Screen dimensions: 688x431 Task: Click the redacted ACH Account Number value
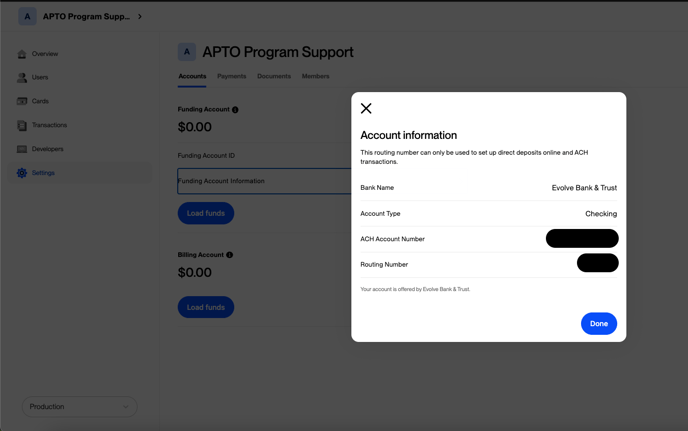[x=582, y=238]
